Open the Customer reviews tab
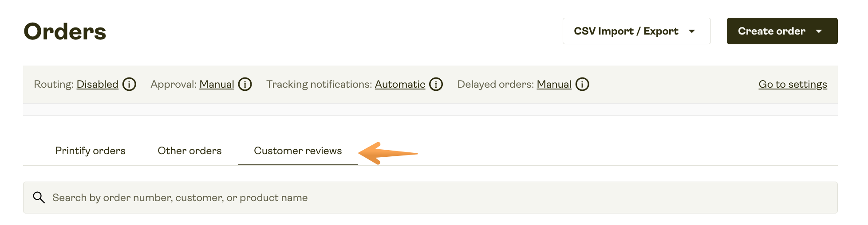Screen dimensions: 868x225 pyautogui.click(x=298, y=151)
